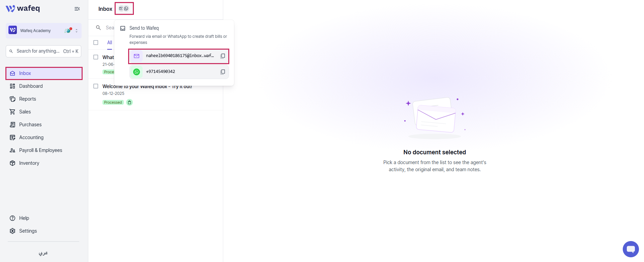Click the Processed status badge on Welcome message
The image size is (644, 262).
(x=113, y=102)
